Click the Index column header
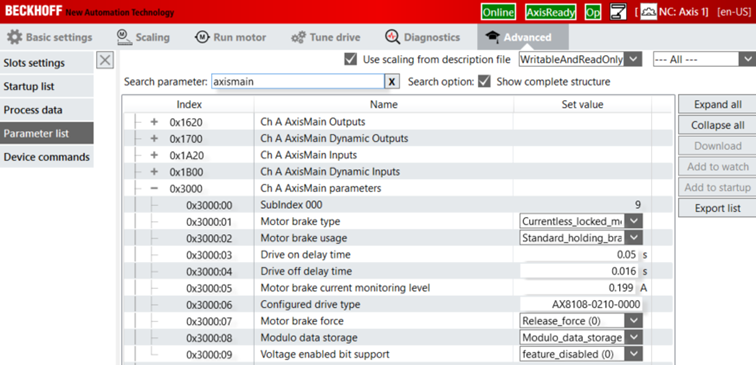Viewport: 756px width, 365px height. [189, 105]
